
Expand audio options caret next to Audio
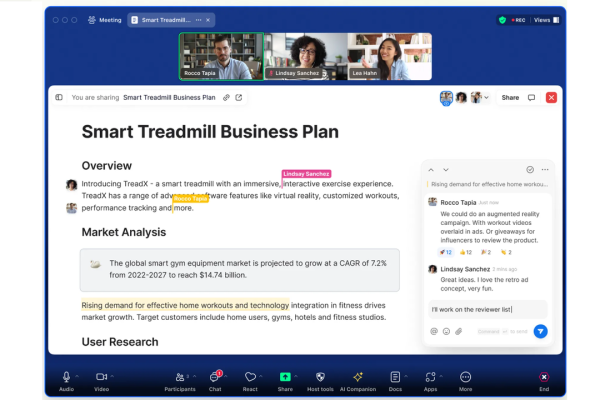coord(77,376)
